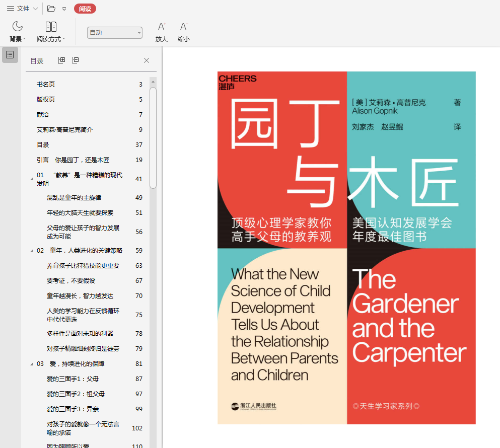The width and height of the screenshot is (500, 448).
Task: Collapse chapter 03 爱，持续进化的保障
Action: tap(32, 364)
